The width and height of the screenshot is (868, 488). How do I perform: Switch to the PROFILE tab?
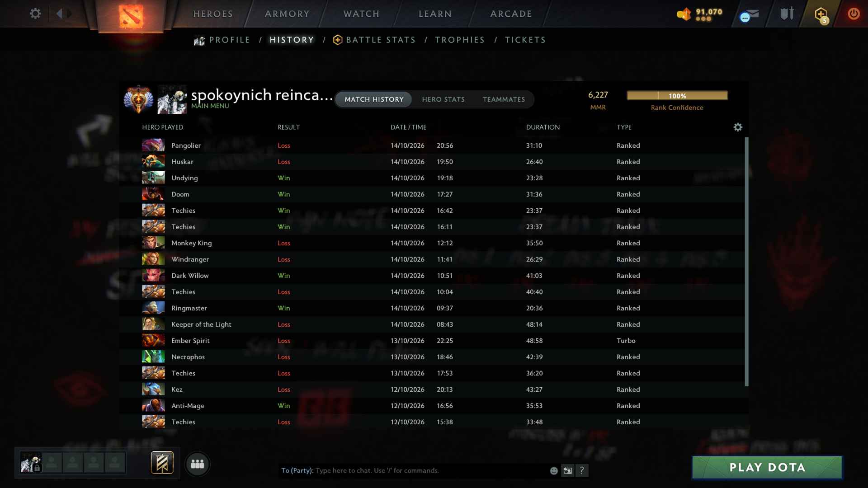click(222, 40)
